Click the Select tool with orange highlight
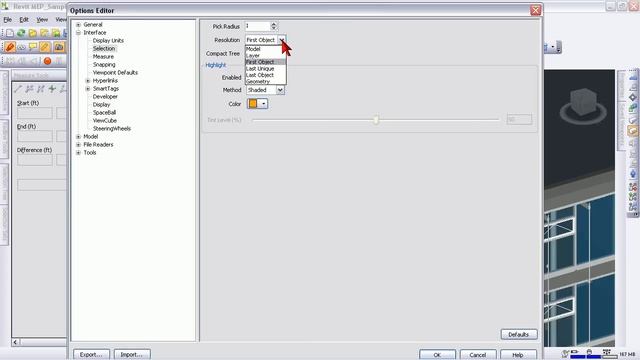Viewport: 640px width, 360px height. [x=10, y=47]
